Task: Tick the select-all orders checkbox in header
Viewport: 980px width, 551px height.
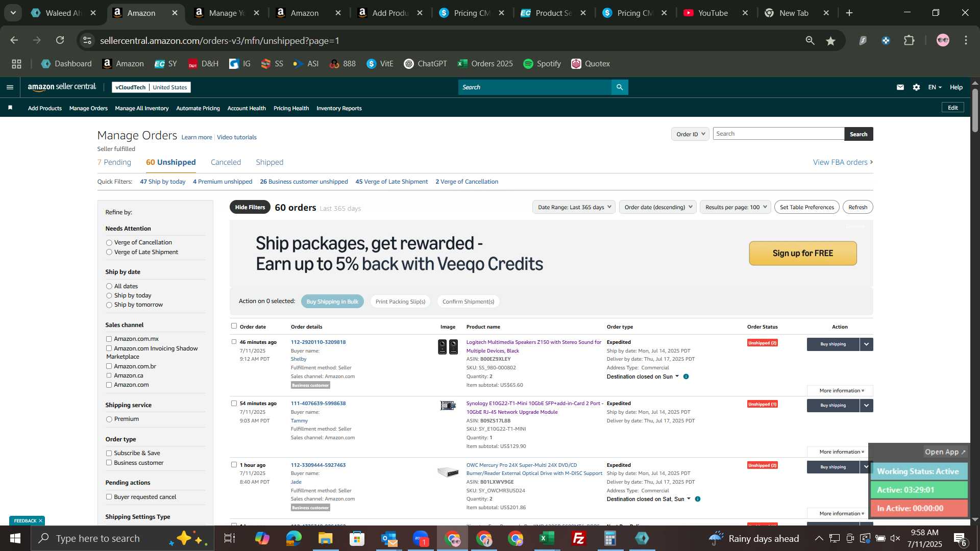Action: 234,326
